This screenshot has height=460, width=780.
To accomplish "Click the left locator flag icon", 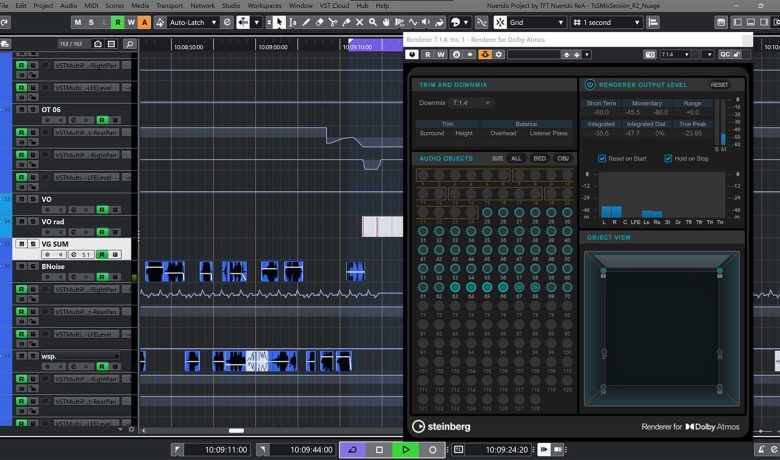I will [177, 450].
